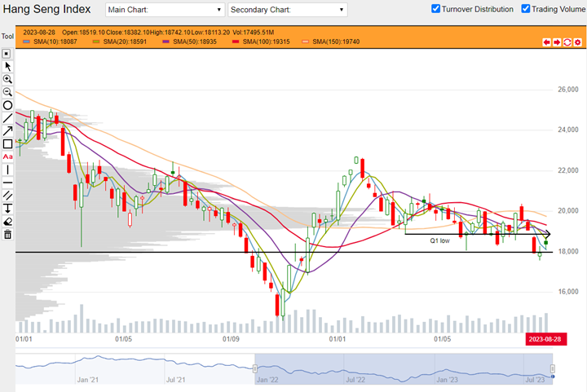Click the Vol:17495.51M readout

coord(253,33)
